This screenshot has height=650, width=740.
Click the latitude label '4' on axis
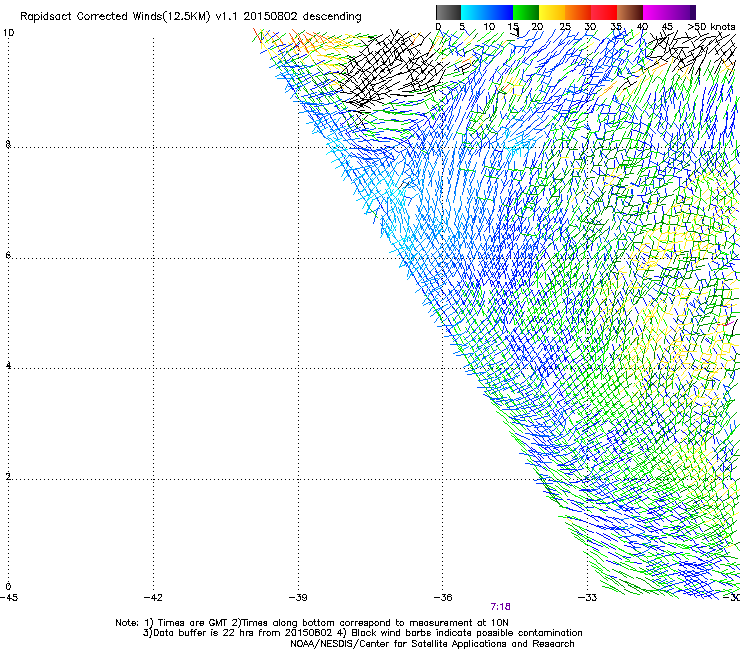click(8, 366)
